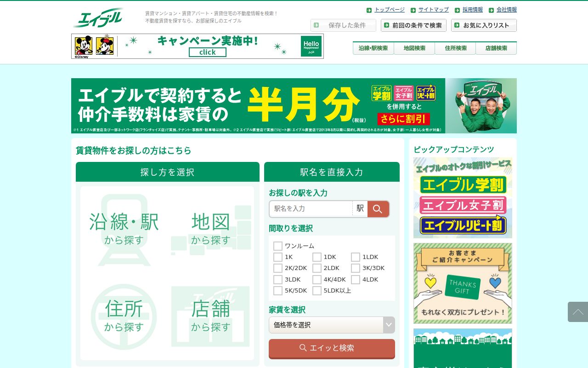Screen dimensions: 588x368
Task: Open エイブル学割 discount banner
Action: pos(463,198)
